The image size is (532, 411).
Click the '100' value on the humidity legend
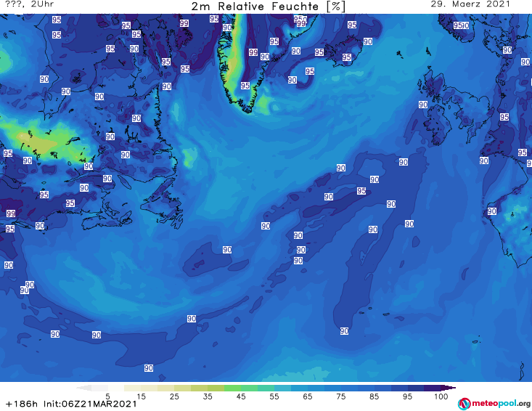441,396
